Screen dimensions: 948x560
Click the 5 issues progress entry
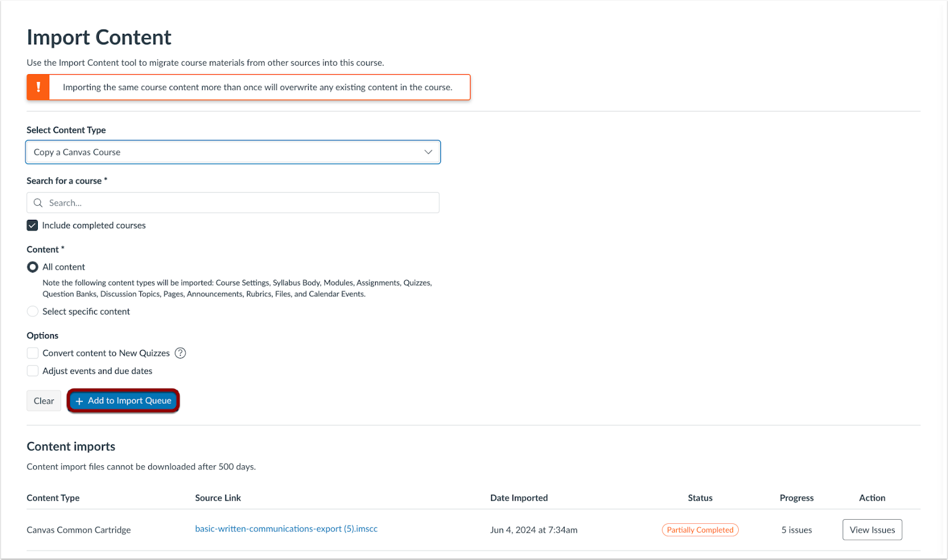click(x=796, y=529)
